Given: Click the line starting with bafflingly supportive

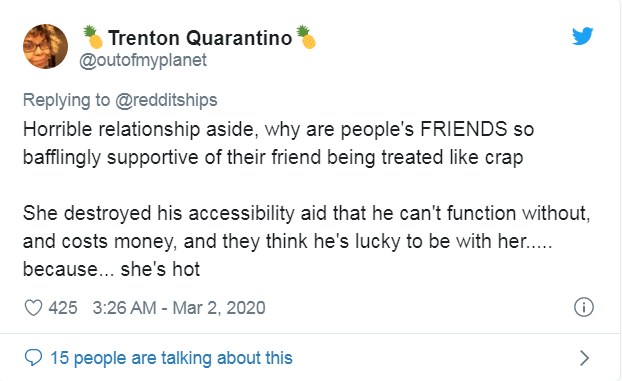Looking at the screenshot, I should 273,158.
